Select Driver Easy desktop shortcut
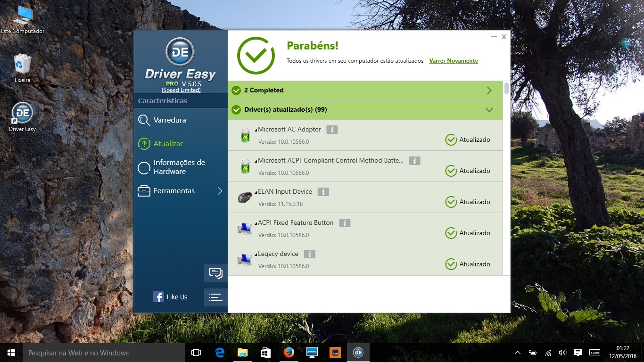Screen dimensions: 644x362 [22, 117]
